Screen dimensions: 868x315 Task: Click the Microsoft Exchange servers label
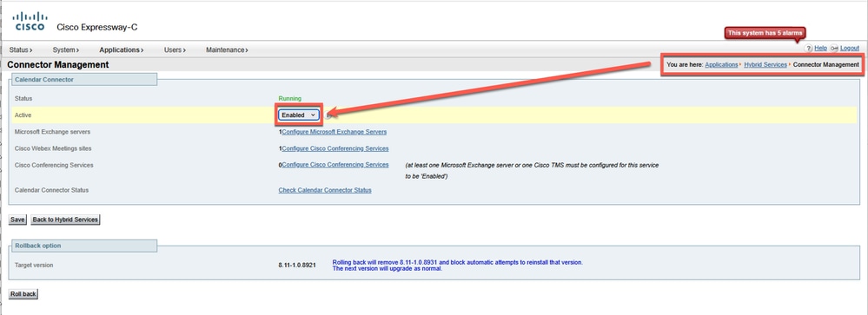(53, 132)
